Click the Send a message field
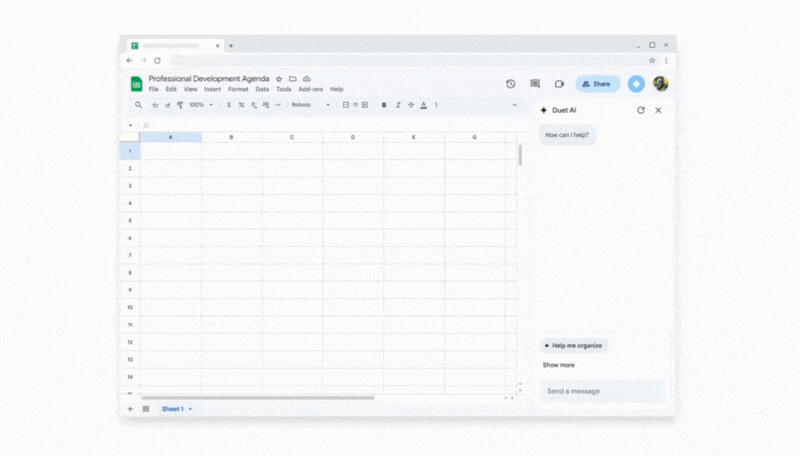The image size is (800, 456). point(601,391)
